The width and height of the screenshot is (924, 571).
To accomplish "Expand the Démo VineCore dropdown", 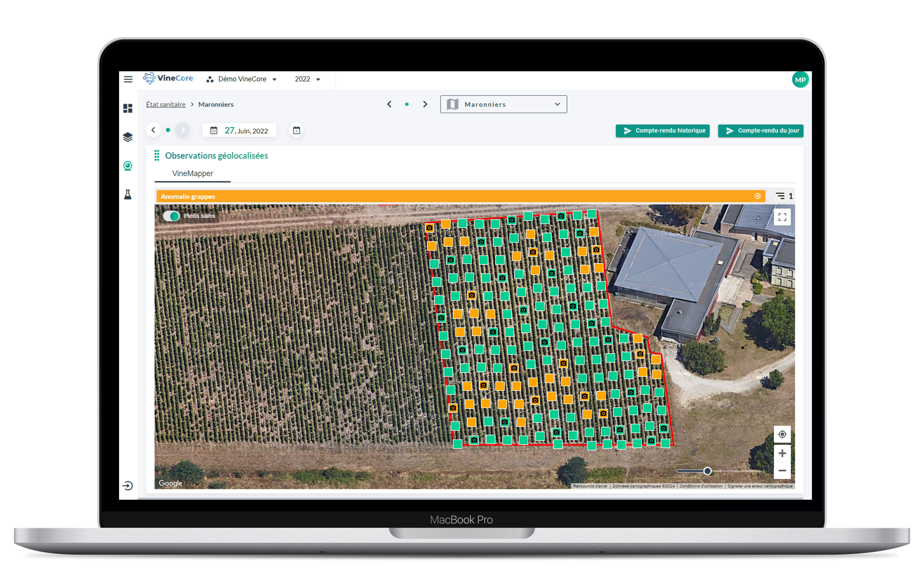I will [242, 79].
